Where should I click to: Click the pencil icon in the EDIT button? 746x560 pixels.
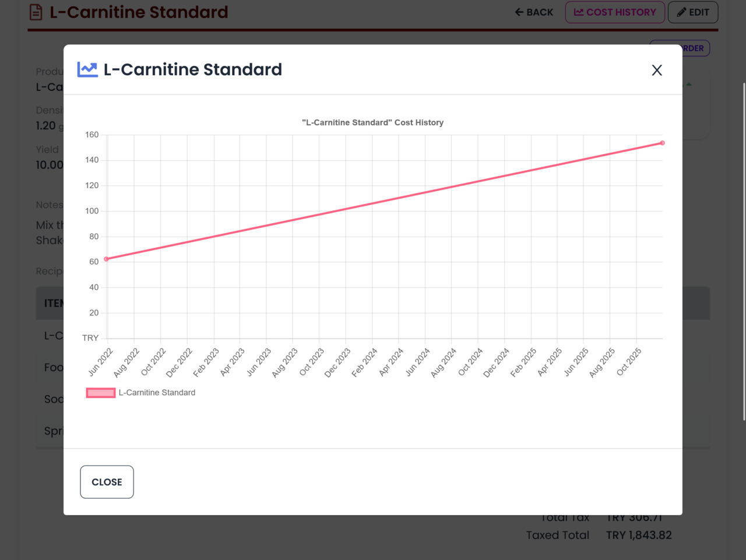pyautogui.click(x=681, y=12)
